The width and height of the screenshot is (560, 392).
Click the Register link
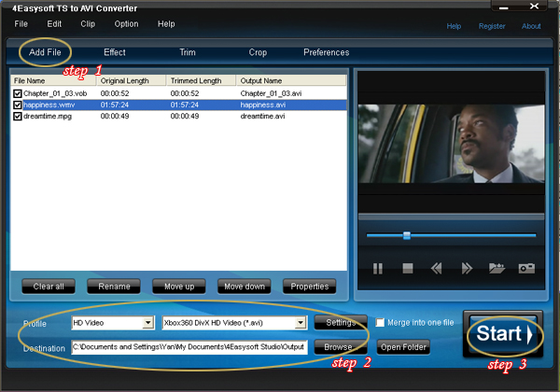(x=492, y=26)
